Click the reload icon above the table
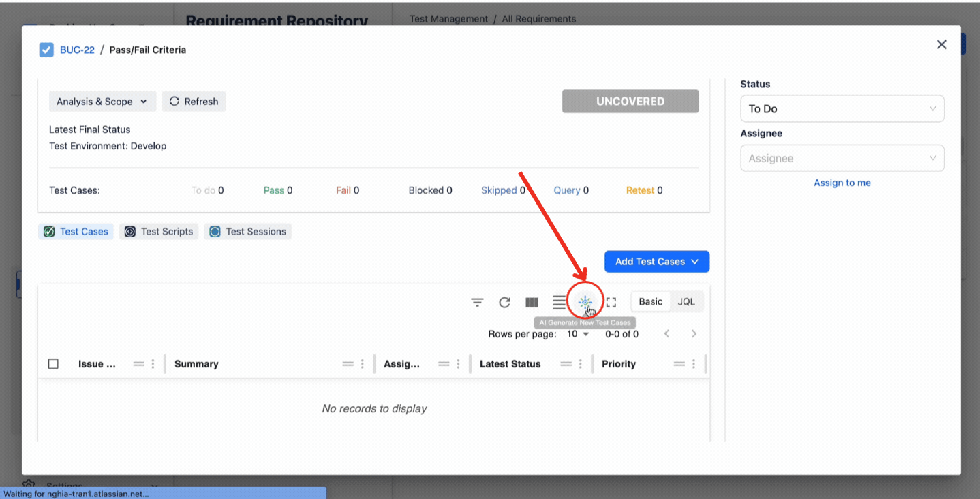 (x=504, y=302)
